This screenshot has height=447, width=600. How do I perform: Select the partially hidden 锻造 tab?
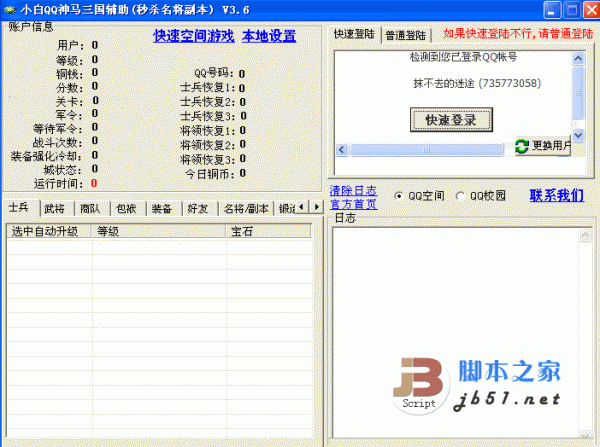286,209
